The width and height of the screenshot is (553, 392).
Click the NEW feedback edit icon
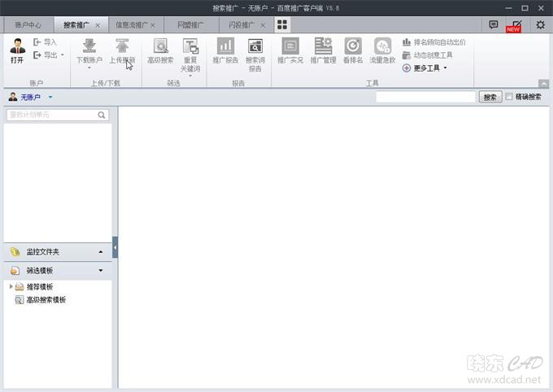point(514,26)
